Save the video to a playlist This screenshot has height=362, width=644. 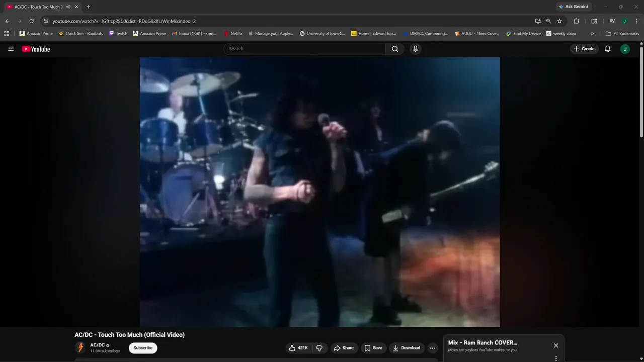coord(373,348)
